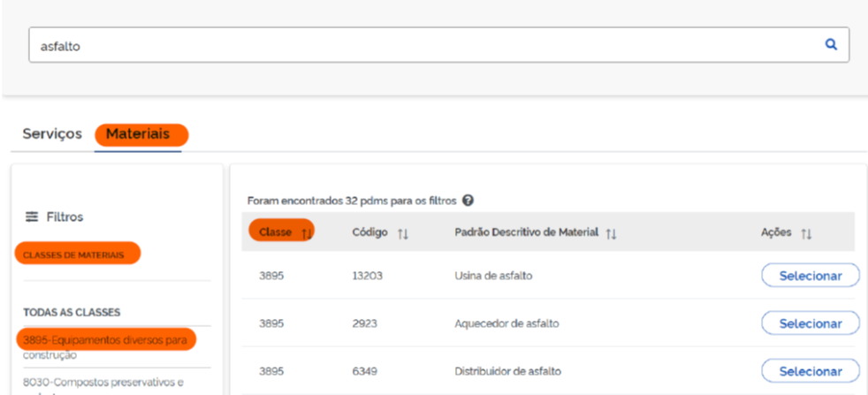
Task: Open the Materiais tab
Action: tap(139, 133)
